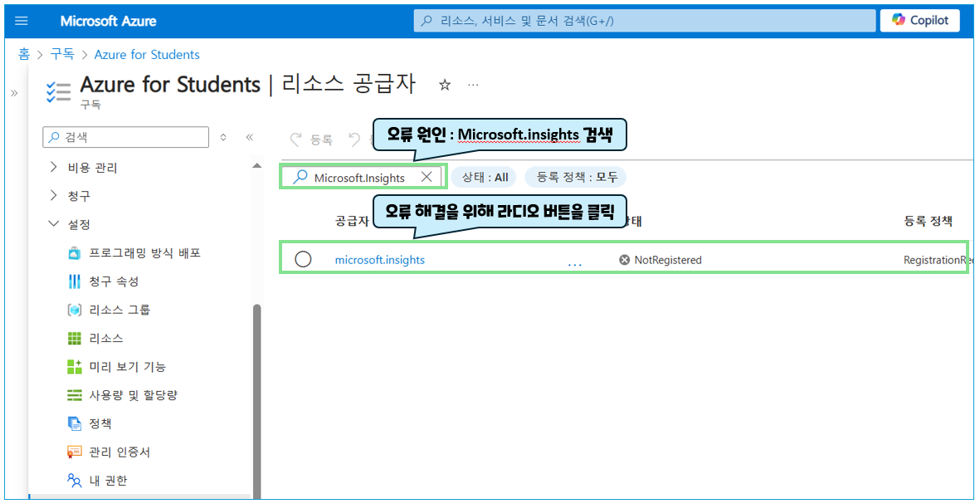Click the 리소스 green grid icon
Screen dimensions: 980x504
75,338
